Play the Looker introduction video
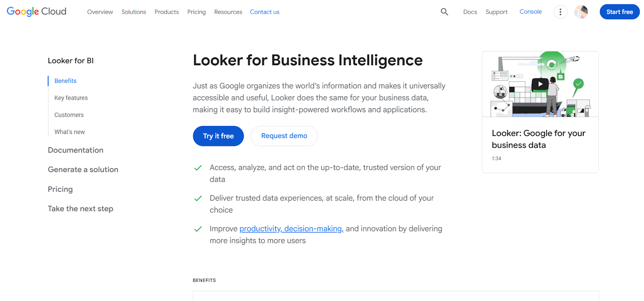Screen dimensions: 644x301 pyautogui.click(x=540, y=84)
